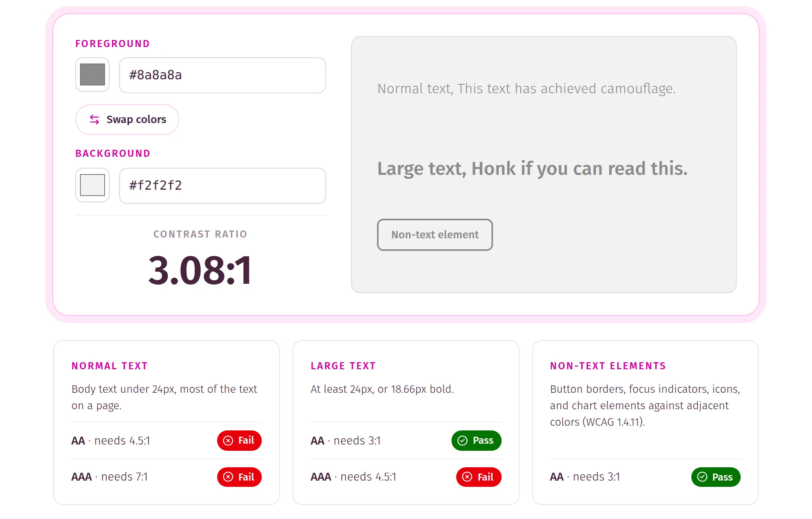
Task: Edit the background hex field #f2f2f2
Action: [223, 186]
